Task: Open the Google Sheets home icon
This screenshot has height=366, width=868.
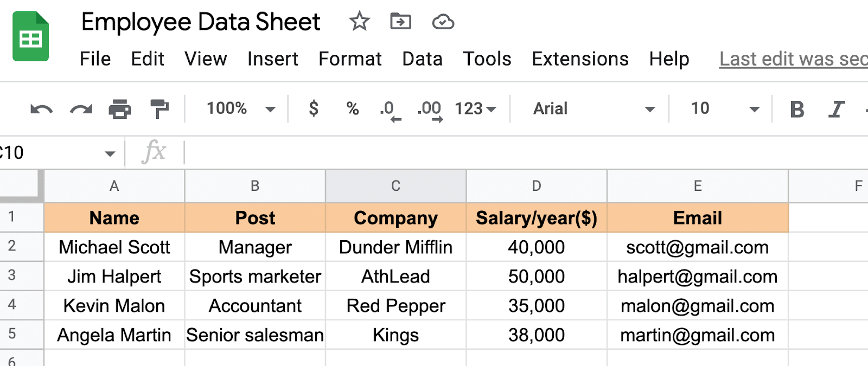Action: [31, 36]
